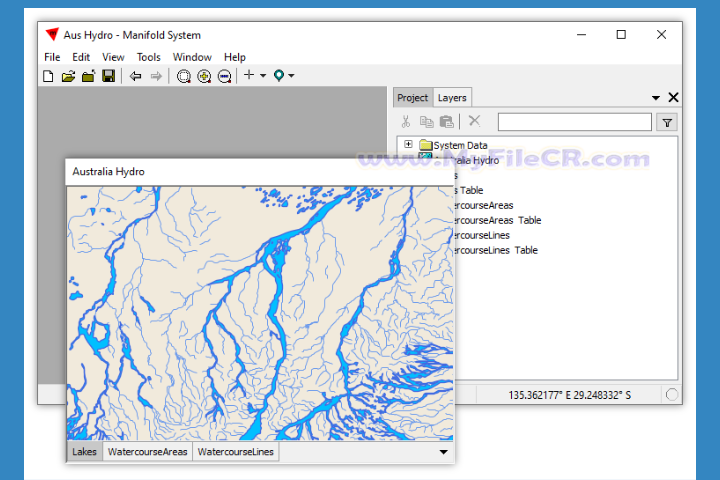Switch to the Layers tab
The height and width of the screenshot is (480, 720).
click(x=452, y=98)
